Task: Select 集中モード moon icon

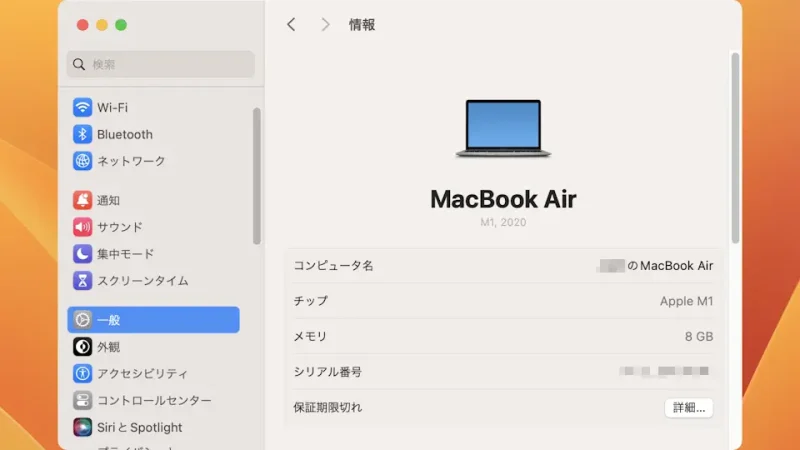Action: 82,254
